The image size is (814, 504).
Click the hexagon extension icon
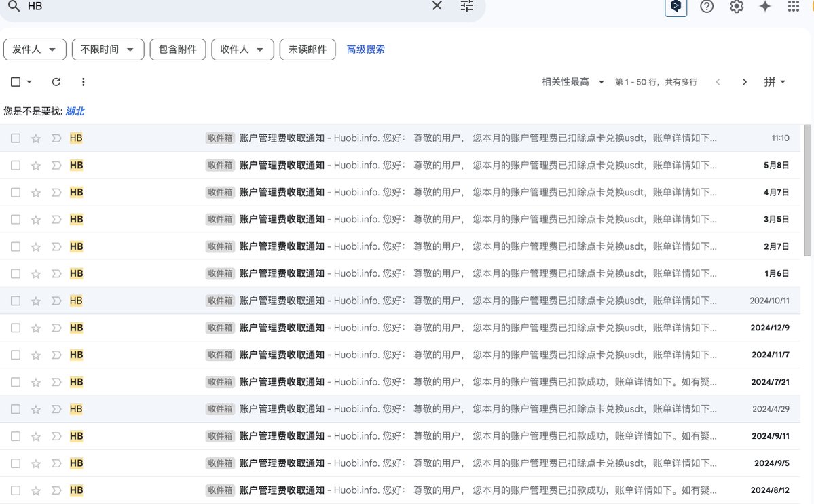coord(676,6)
